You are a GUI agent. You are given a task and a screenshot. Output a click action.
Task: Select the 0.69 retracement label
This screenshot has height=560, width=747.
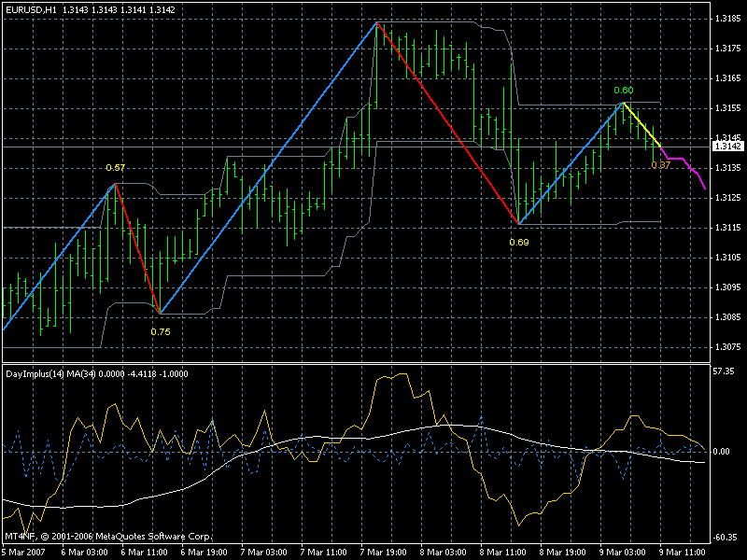(x=519, y=243)
